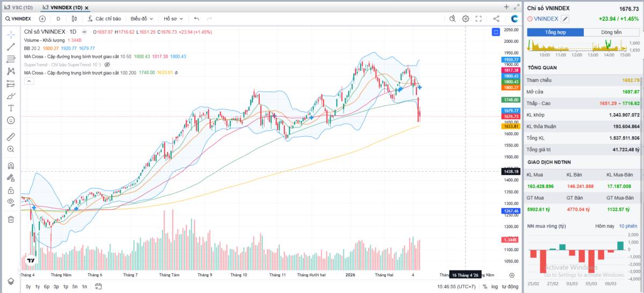Open the VNINDEX symbol search box
This screenshot has width=644, height=293.
pyautogui.click(x=19, y=18)
